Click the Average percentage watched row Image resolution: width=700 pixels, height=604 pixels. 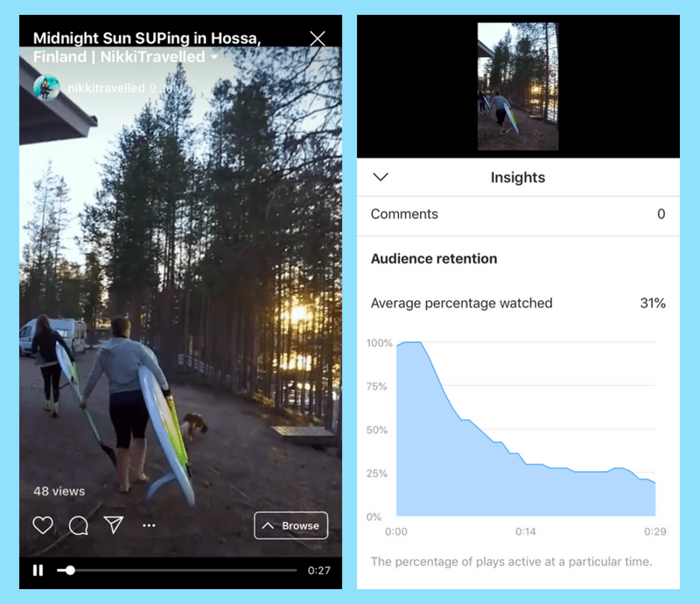tap(518, 304)
